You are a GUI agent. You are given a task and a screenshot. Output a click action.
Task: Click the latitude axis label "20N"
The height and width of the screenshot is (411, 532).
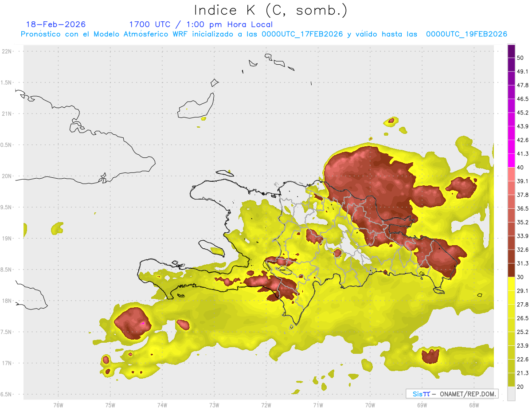pyautogui.click(x=8, y=176)
